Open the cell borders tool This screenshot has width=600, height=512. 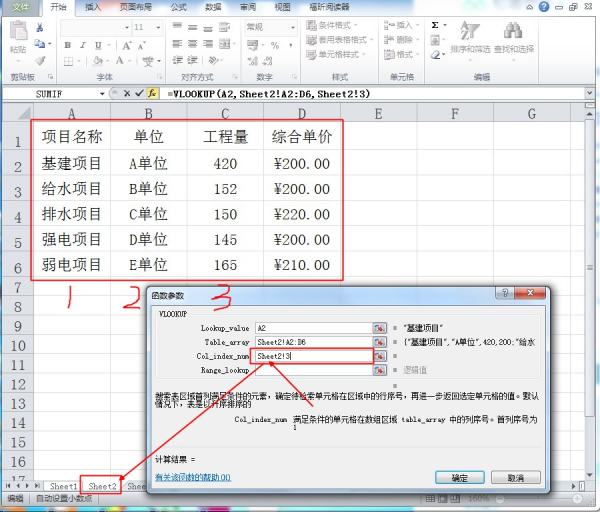[x=68, y=61]
